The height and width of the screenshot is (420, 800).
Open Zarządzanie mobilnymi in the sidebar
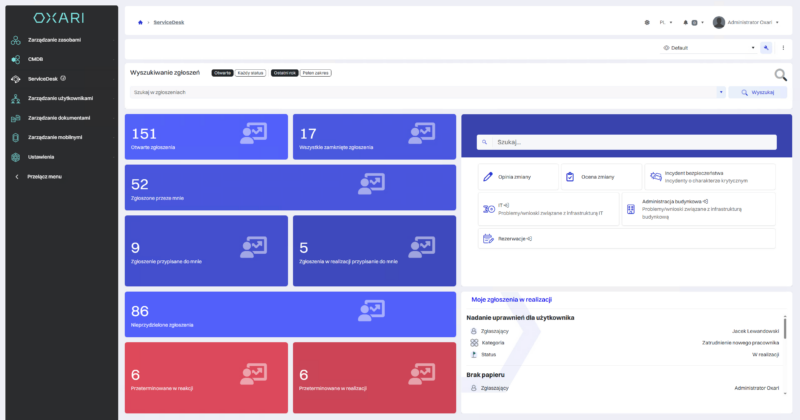coord(54,136)
